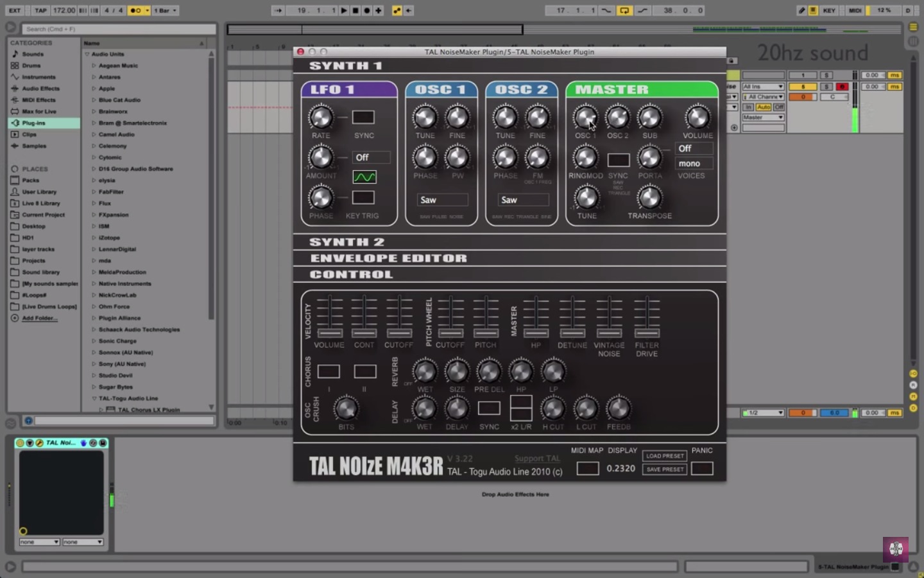Click the LOAD PRESET button
This screenshot has height=578, width=924.
pos(665,456)
